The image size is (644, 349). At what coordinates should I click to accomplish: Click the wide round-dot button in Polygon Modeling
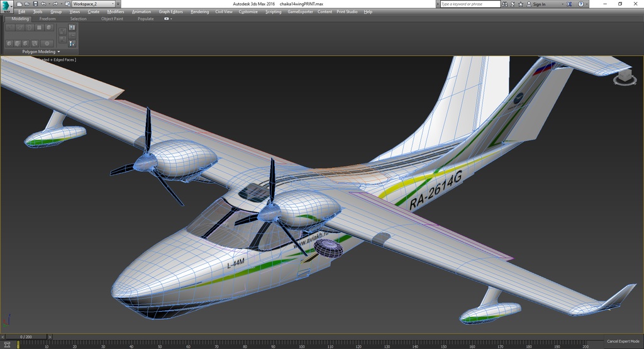click(x=47, y=43)
